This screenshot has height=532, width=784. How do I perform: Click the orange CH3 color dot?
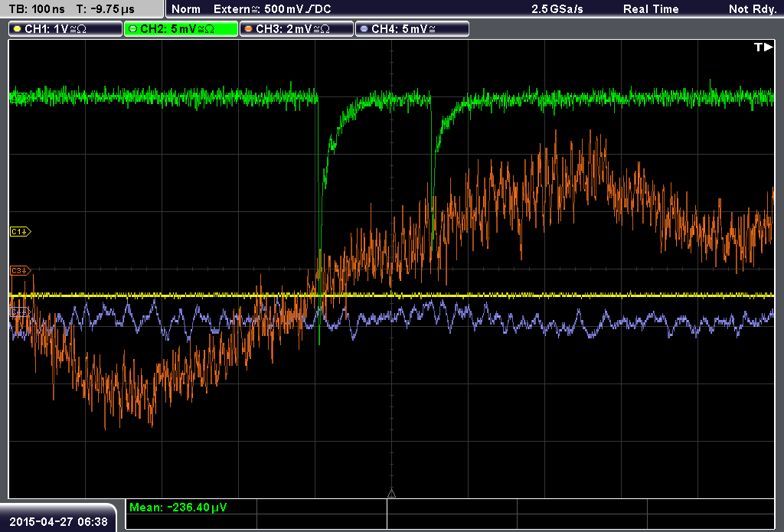[x=249, y=29]
